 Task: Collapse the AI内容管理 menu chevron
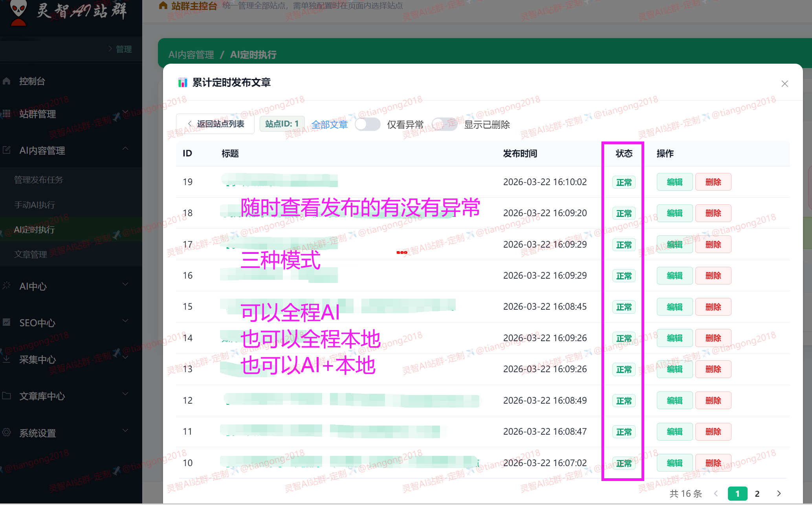[125, 149]
